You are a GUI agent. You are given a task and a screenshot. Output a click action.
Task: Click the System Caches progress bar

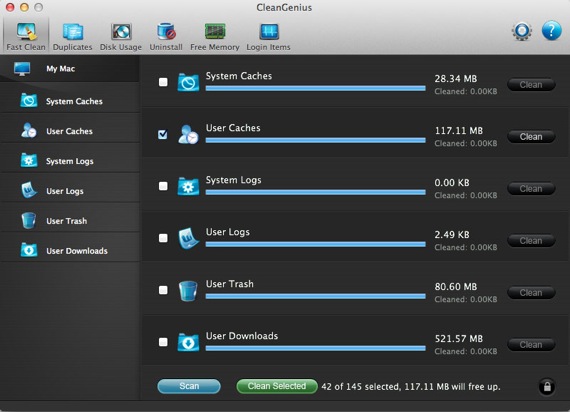(316, 88)
